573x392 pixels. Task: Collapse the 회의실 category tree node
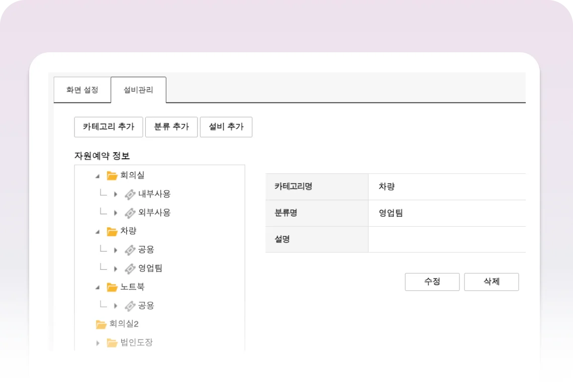pyautogui.click(x=98, y=176)
